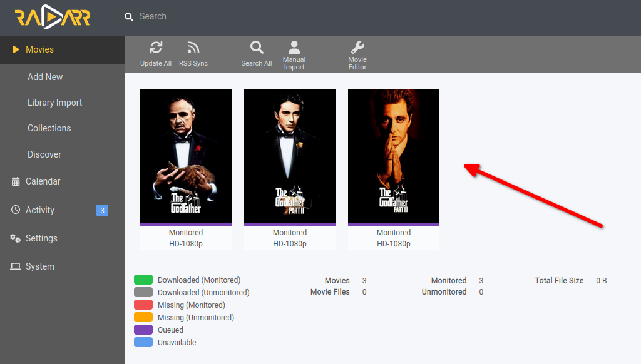
Task: Click the Radarr logo
Action: 53,17
